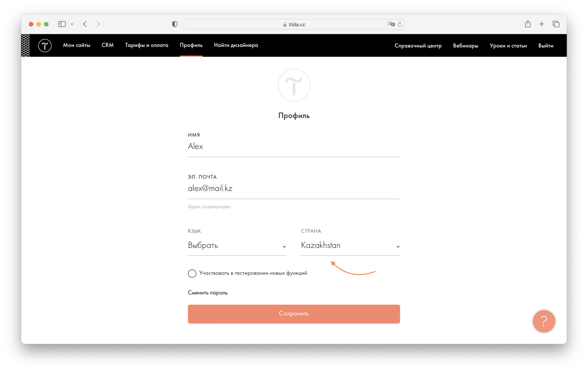This screenshot has height=372, width=588.
Task: Enable участвовать в тестировании новых функций
Action: 192,273
